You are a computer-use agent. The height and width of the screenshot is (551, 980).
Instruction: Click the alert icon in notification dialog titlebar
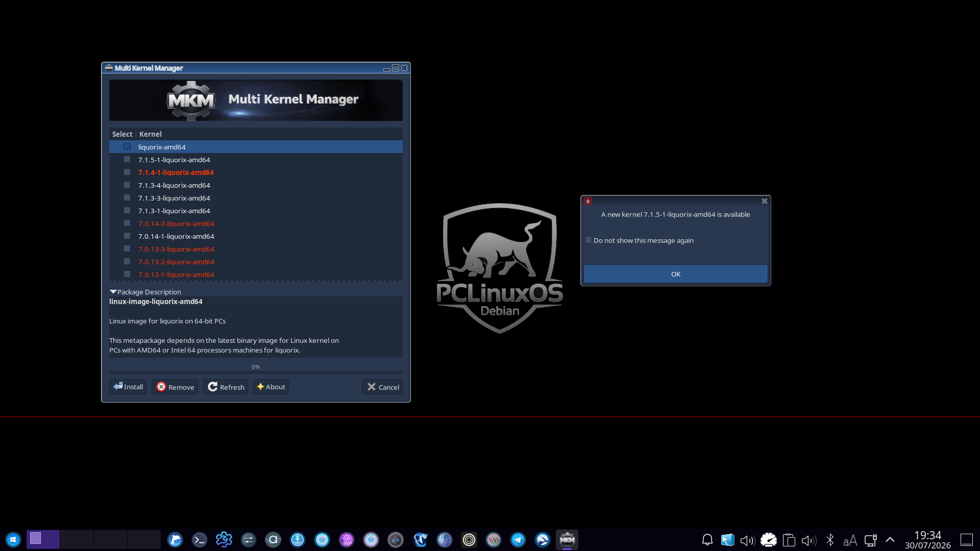588,201
